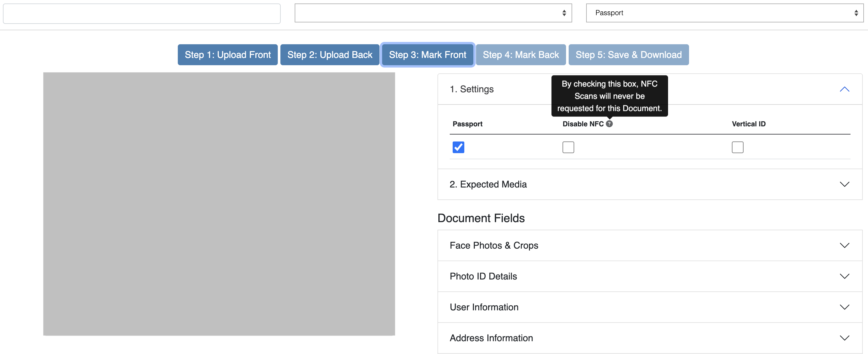Image resolution: width=868 pixels, height=354 pixels.
Task: Expand Face Photos & Crops chevron
Action: pos(844,245)
